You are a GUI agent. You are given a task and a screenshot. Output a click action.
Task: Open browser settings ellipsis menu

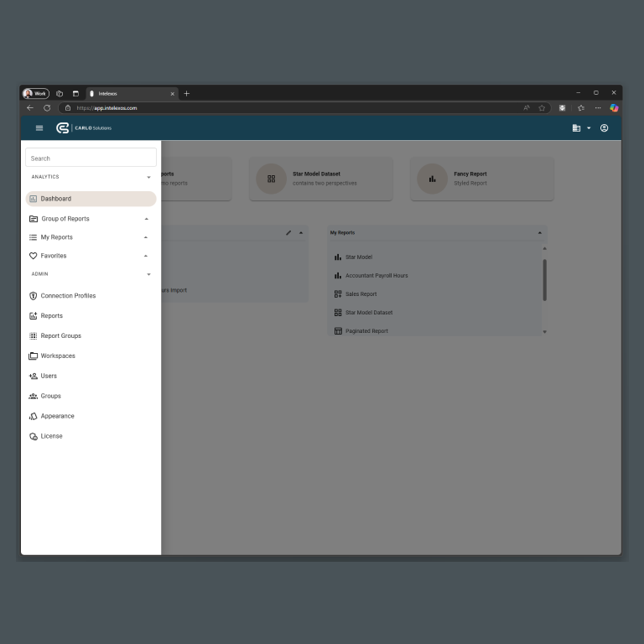(598, 108)
